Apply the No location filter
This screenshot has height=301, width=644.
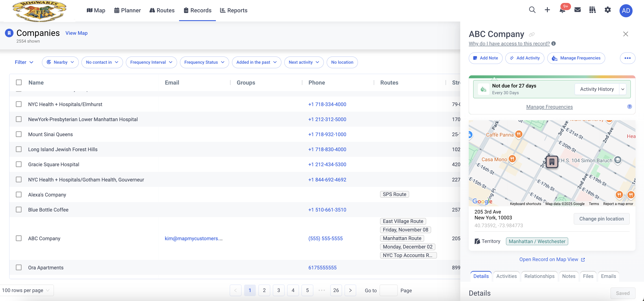click(342, 62)
